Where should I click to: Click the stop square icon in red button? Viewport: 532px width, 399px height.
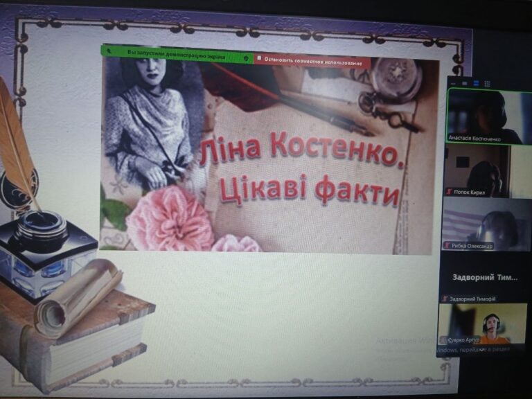click(259, 60)
